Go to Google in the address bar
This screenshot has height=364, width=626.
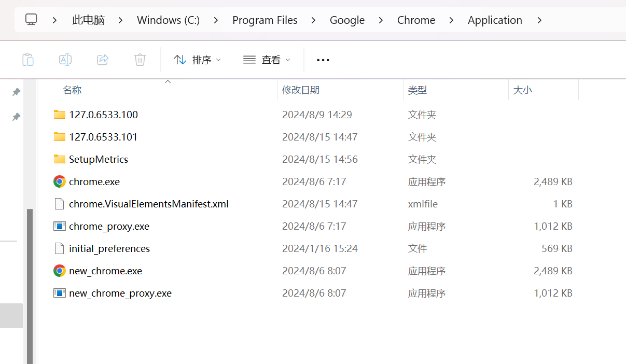(x=347, y=20)
